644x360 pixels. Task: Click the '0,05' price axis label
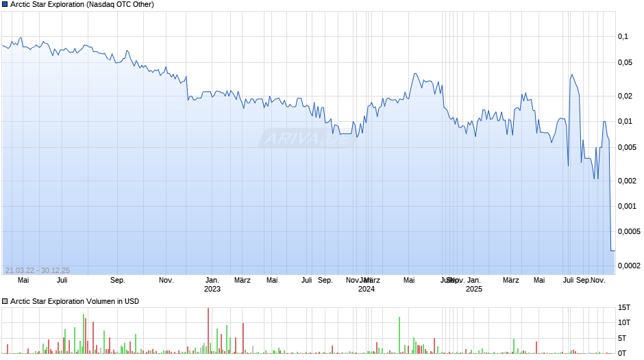pyautogui.click(x=625, y=62)
